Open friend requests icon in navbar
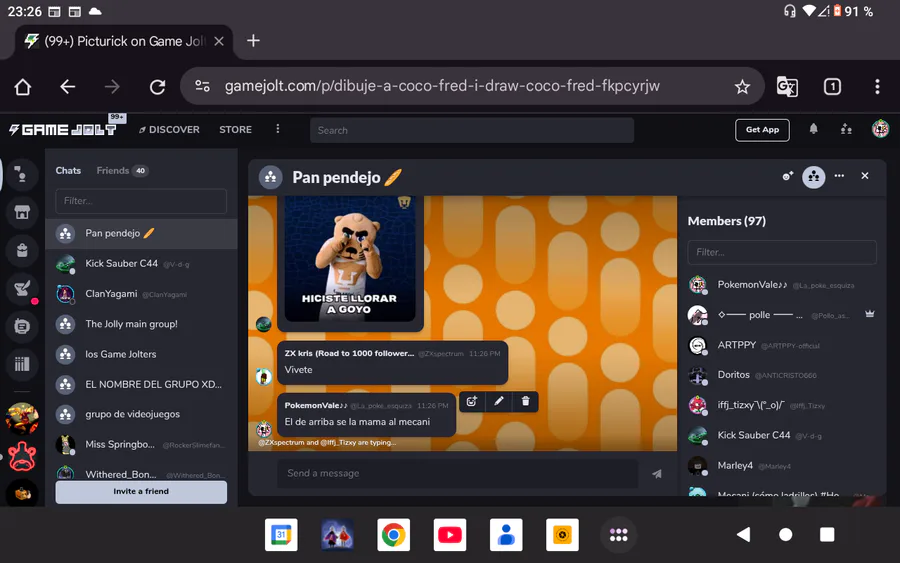 point(846,129)
